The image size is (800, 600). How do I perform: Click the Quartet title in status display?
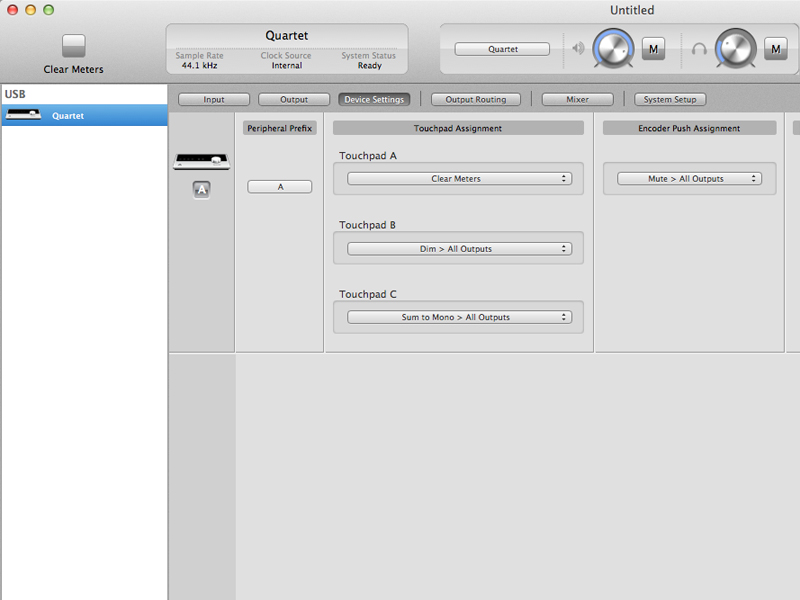287,36
